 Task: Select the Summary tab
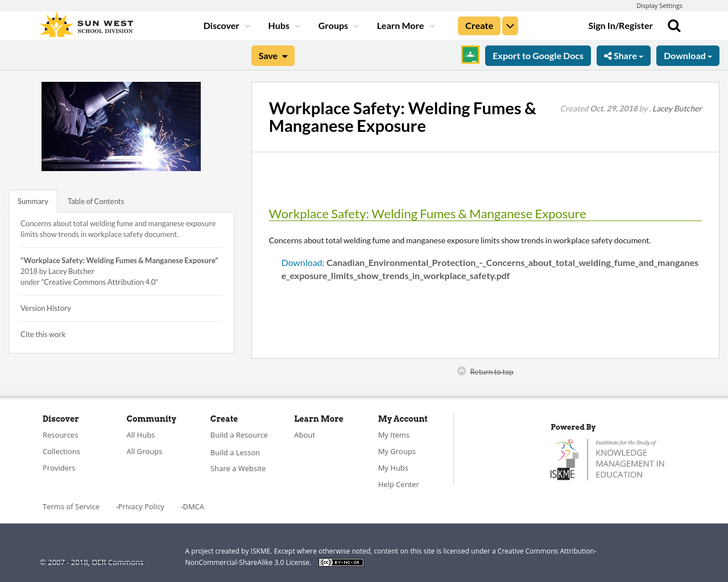click(32, 201)
